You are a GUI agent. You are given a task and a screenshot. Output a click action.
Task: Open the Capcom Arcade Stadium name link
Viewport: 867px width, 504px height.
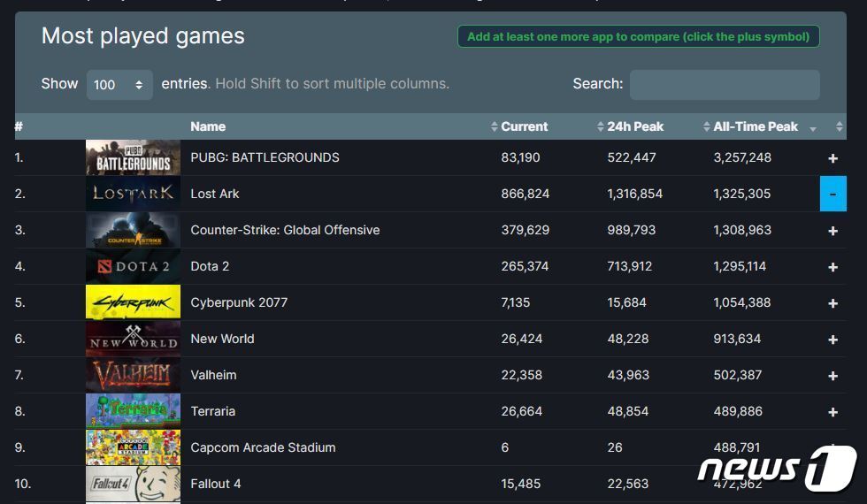pyautogui.click(x=263, y=447)
